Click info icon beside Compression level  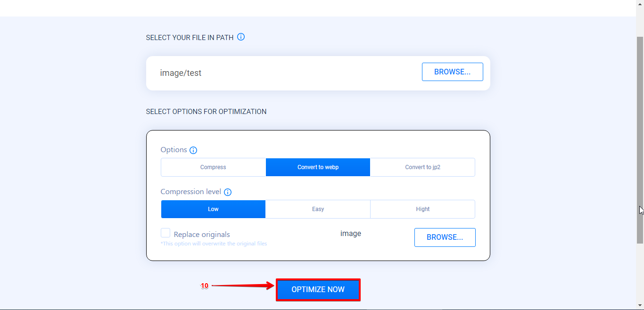pyautogui.click(x=228, y=192)
